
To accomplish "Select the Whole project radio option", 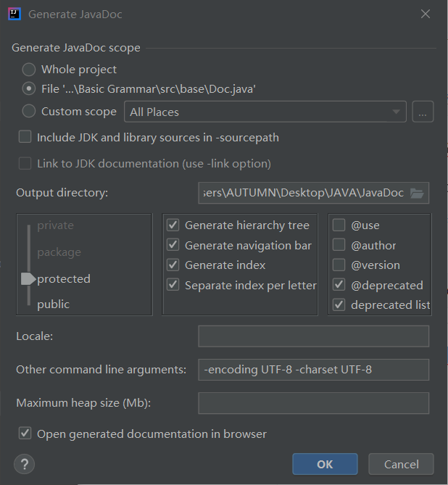I will tap(28, 70).
